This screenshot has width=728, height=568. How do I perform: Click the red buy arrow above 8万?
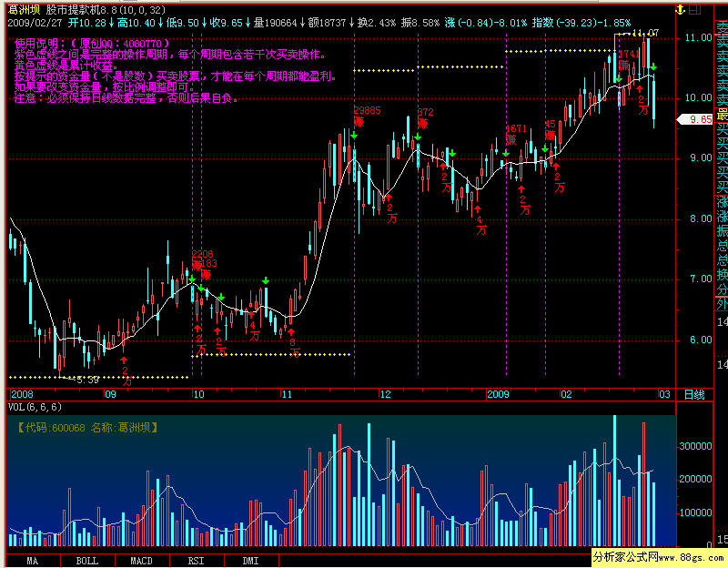click(x=291, y=331)
